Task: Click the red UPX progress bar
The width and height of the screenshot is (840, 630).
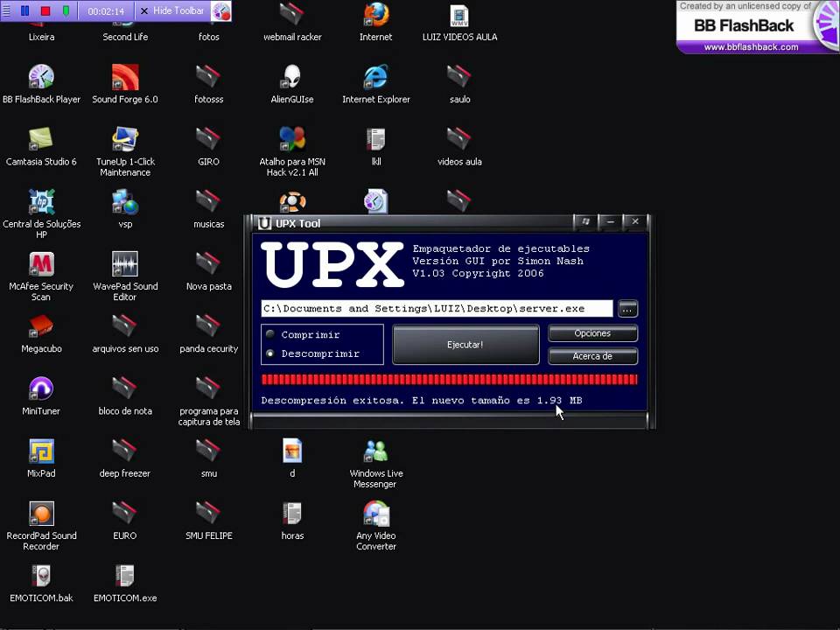Action: (449, 380)
